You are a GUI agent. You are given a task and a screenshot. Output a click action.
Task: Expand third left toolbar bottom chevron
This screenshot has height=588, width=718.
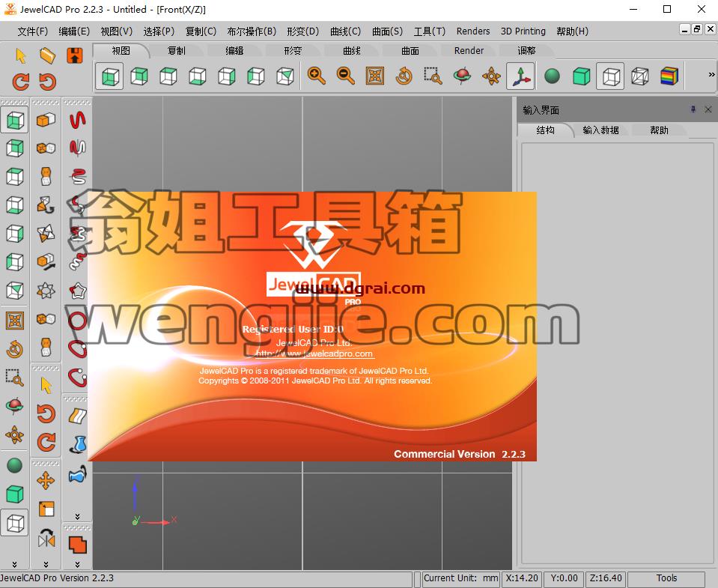point(77,564)
